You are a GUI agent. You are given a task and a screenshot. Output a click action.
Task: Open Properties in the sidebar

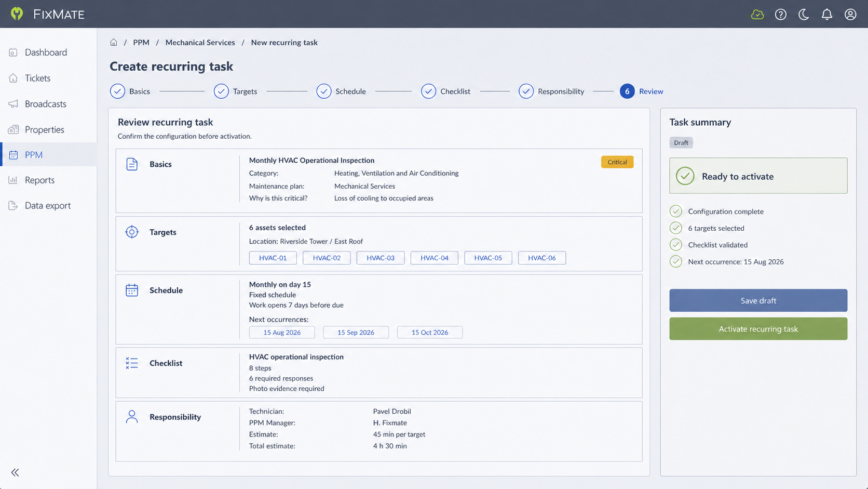48,129
